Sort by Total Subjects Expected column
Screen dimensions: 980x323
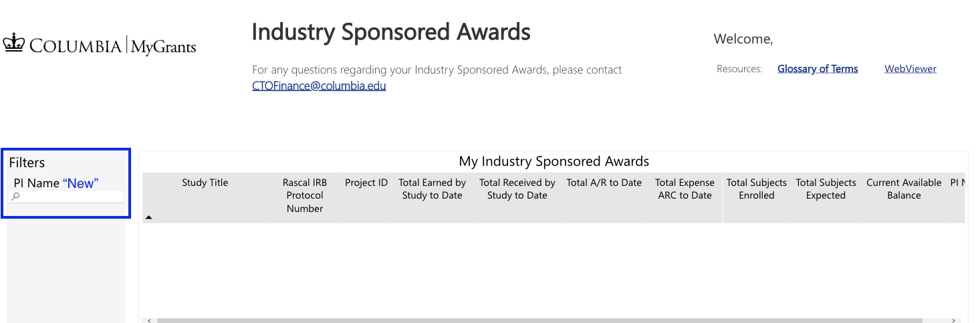coord(826,189)
